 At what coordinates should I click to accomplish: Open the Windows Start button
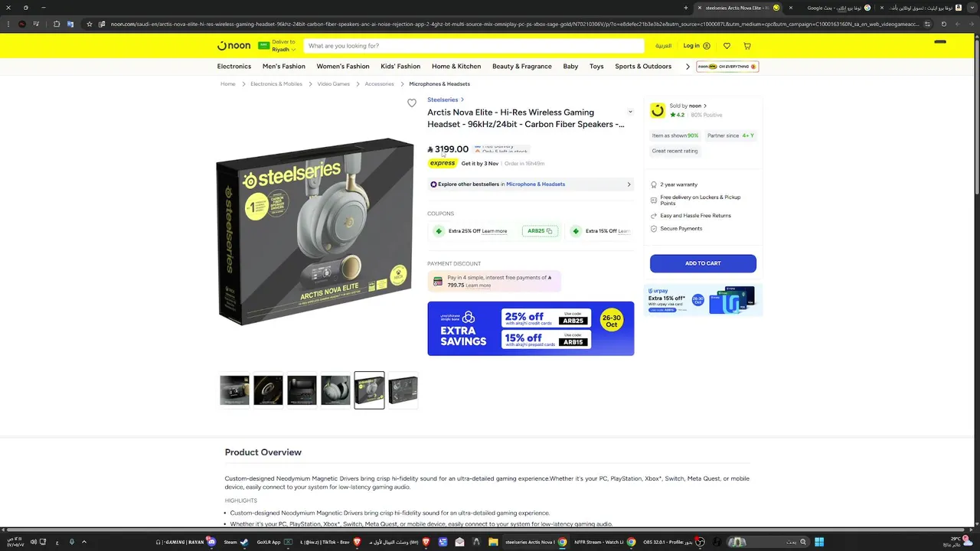[818, 542]
